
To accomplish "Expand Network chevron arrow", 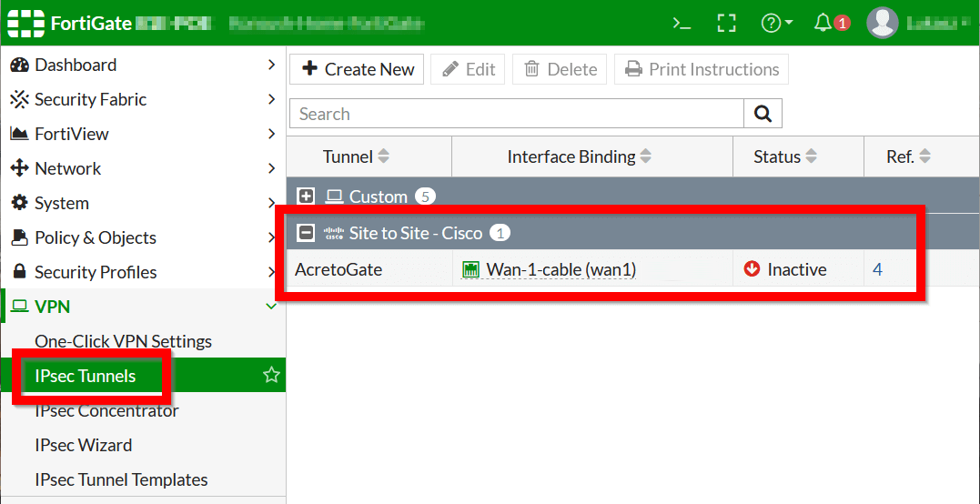I will click(271, 168).
